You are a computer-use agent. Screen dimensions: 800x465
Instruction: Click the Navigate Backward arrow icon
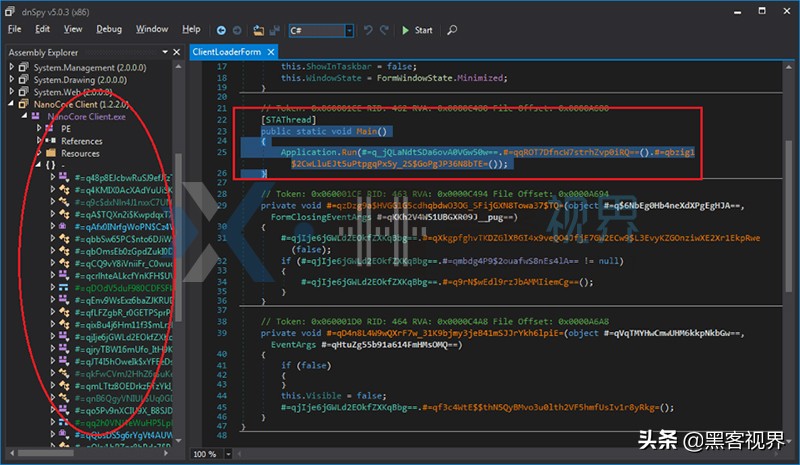pyautogui.click(x=222, y=30)
